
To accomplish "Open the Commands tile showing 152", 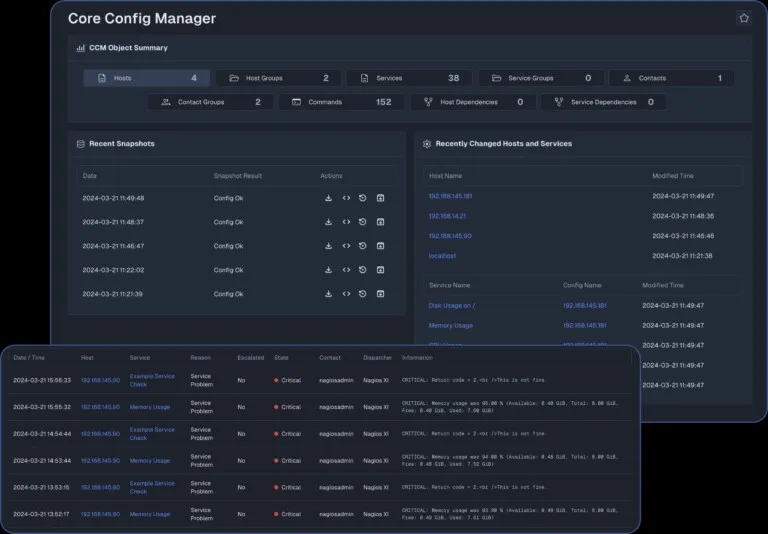I will pos(342,102).
